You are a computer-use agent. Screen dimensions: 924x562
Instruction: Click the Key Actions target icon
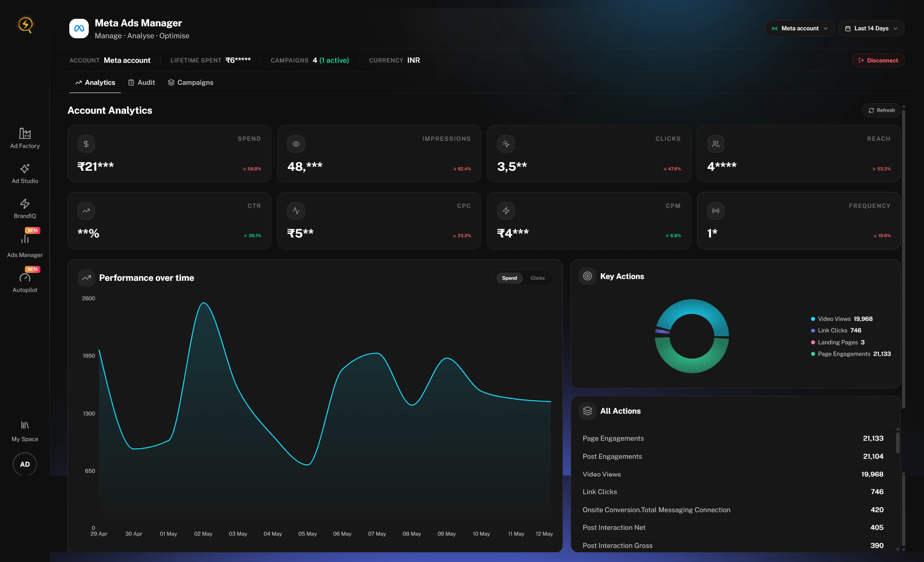click(x=587, y=276)
